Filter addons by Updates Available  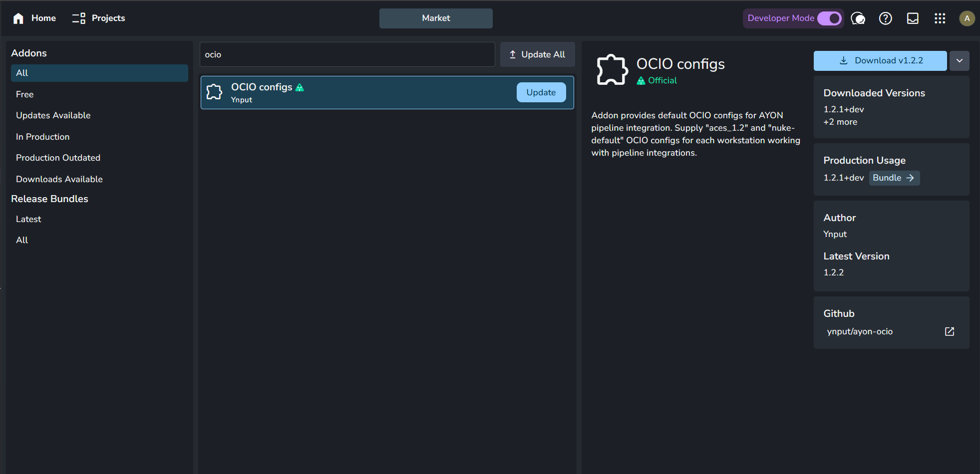pyautogui.click(x=53, y=115)
